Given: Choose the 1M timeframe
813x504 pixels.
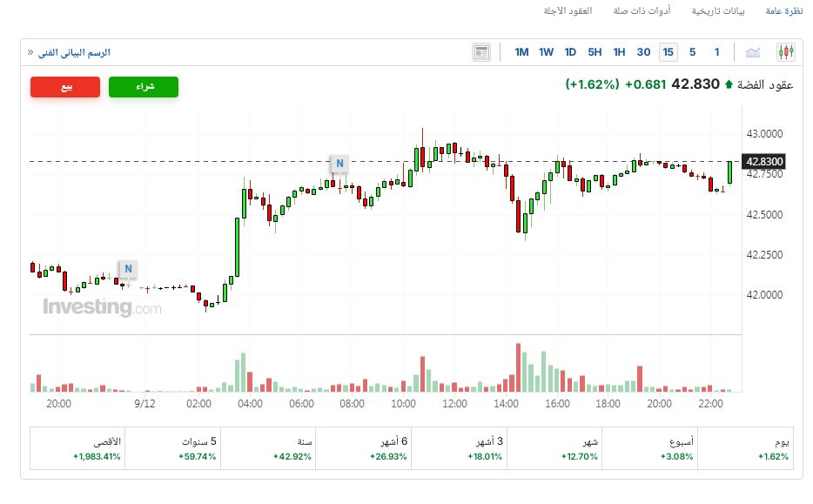Looking at the screenshot, I should click(521, 52).
